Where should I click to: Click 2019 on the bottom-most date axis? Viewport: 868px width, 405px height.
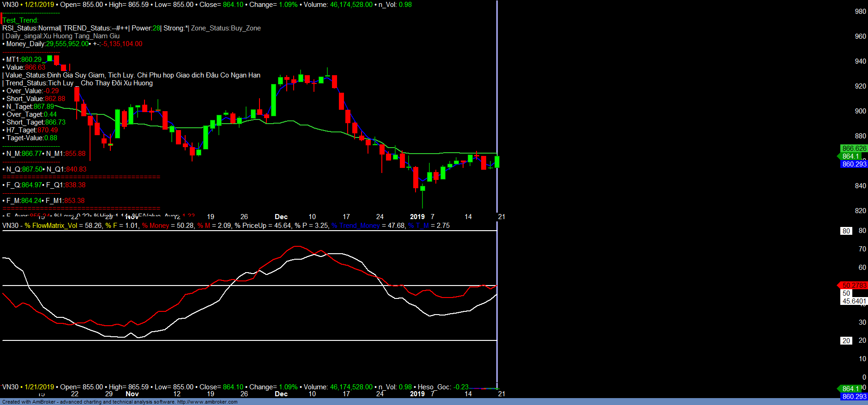tap(417, 394)
